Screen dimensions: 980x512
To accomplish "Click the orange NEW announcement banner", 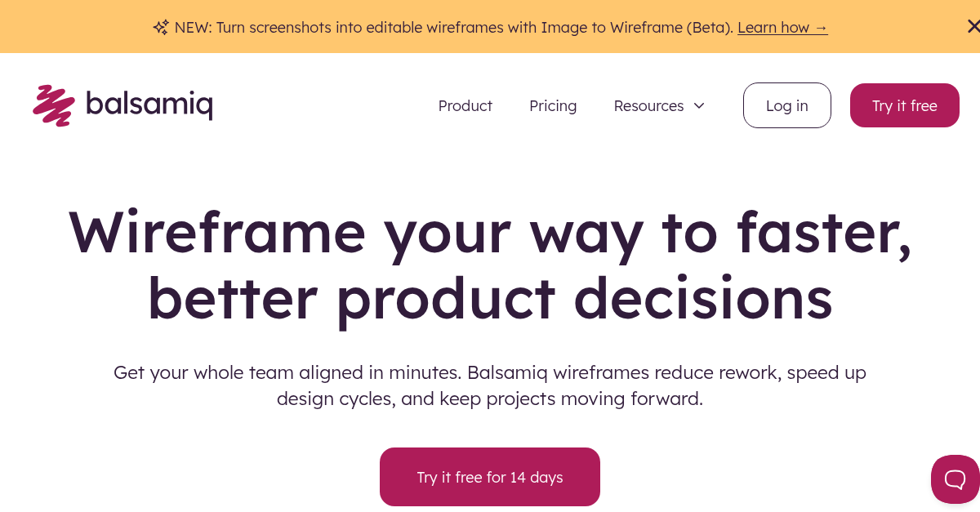I will coord(490,27).
